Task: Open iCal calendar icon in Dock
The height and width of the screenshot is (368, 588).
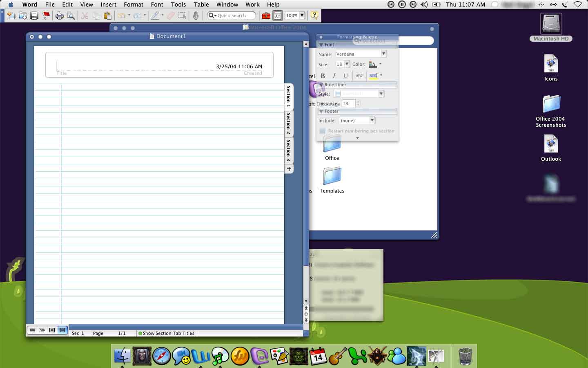Action: coord(318,356)
